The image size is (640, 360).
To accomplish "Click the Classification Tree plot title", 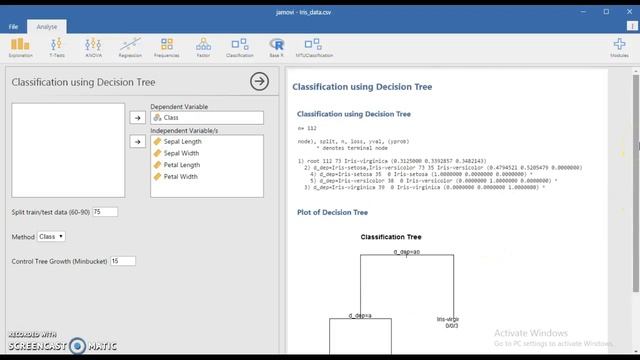I will 391,237.
